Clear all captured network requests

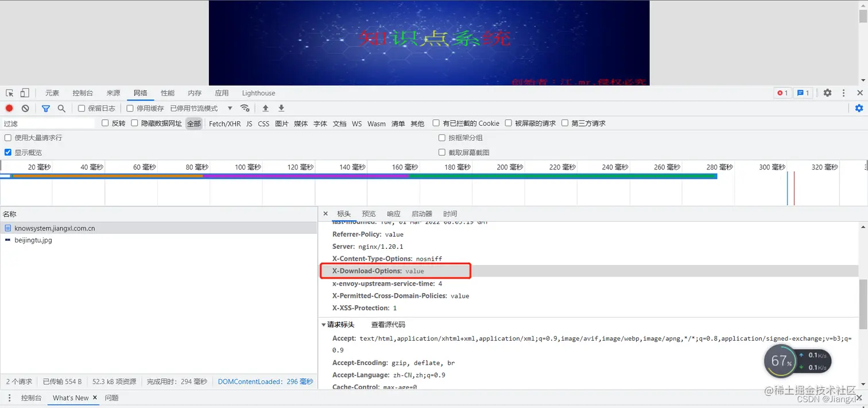(x=24, y=108)
